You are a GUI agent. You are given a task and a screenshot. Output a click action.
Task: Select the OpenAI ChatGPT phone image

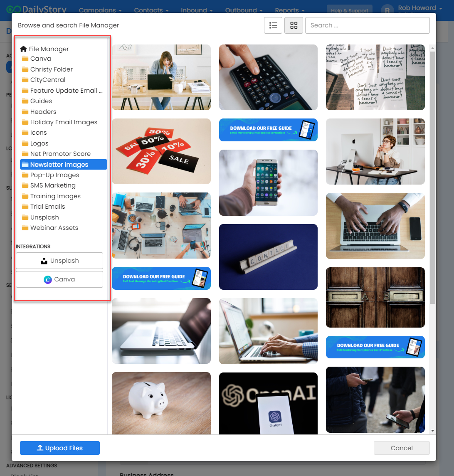[269, 404]
